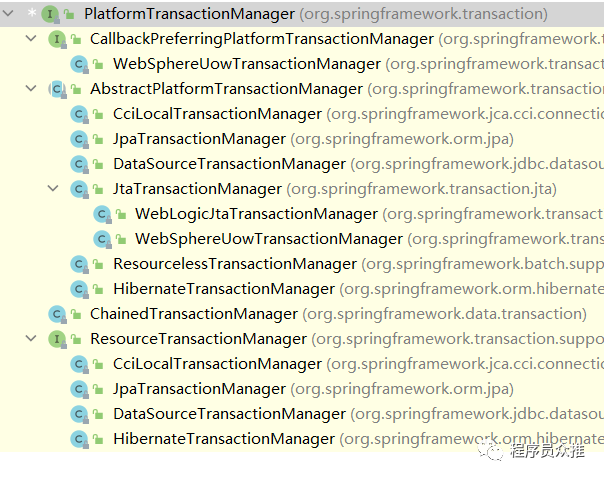
Task: Select DataSourceTransactionManager text under ResourceTransactionManager
Action: click(x=229, y=414)
